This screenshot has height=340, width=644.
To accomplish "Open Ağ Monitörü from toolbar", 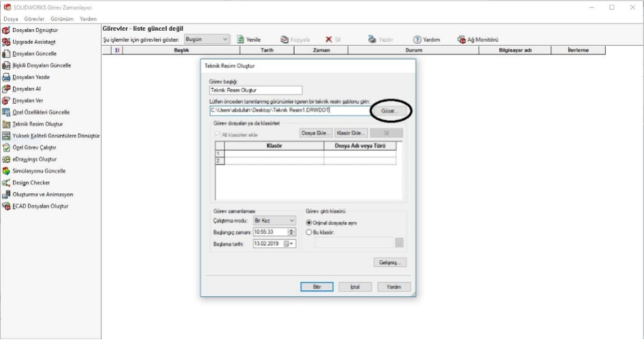I will [x=461, y=40].
